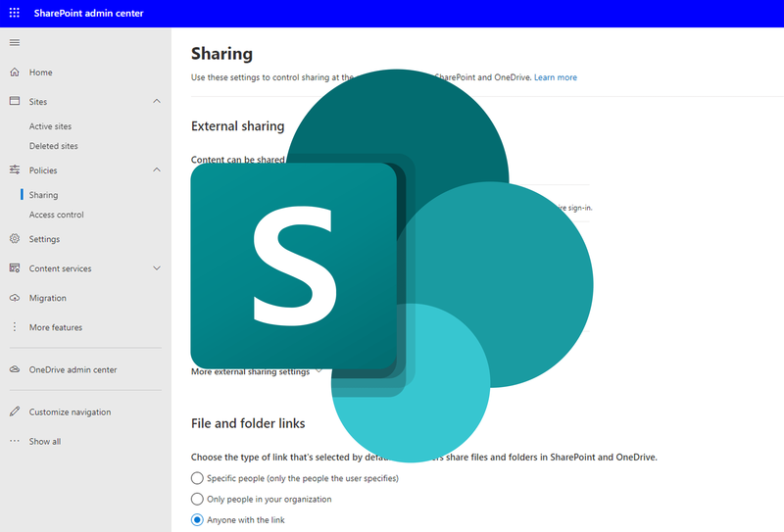Collapse the Policies section chevron
This screenshot has height=532, width=784.
click(157, 170)
